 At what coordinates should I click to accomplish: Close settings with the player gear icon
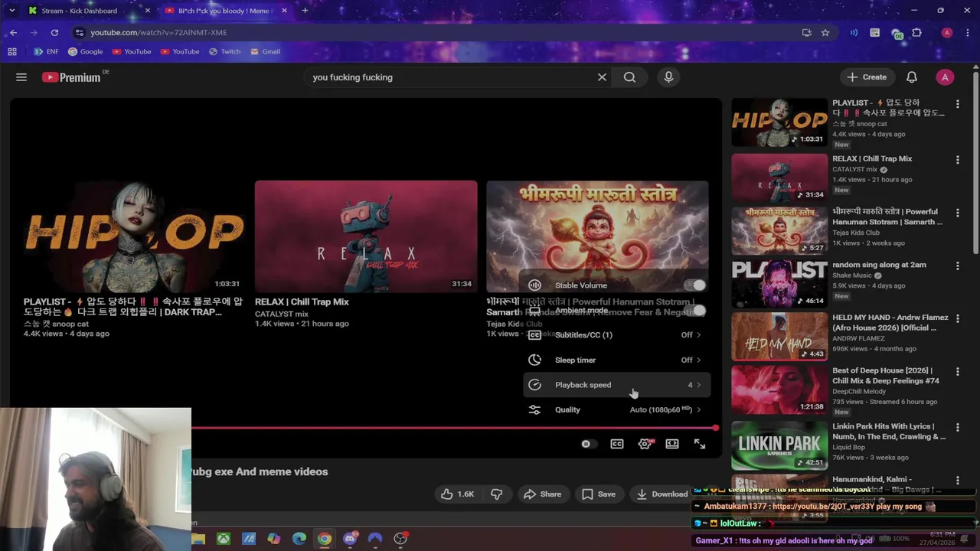[645, 444]
